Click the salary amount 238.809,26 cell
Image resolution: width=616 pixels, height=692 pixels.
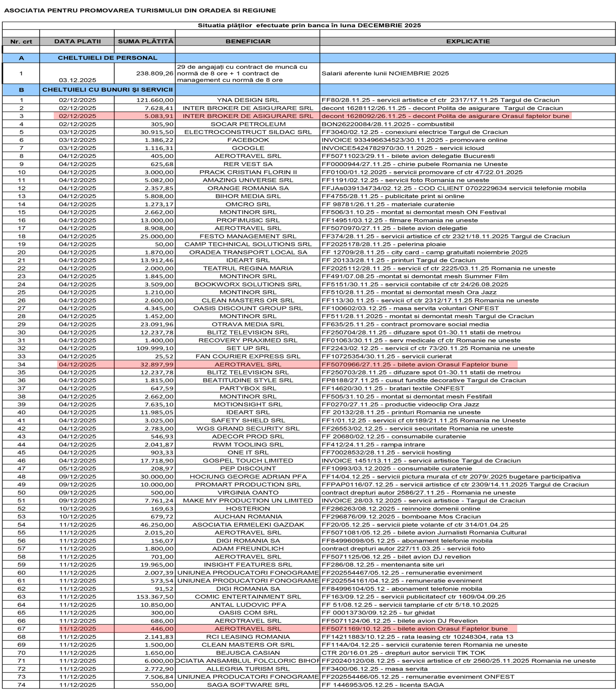pyautogui.click(x=155, y=74)
